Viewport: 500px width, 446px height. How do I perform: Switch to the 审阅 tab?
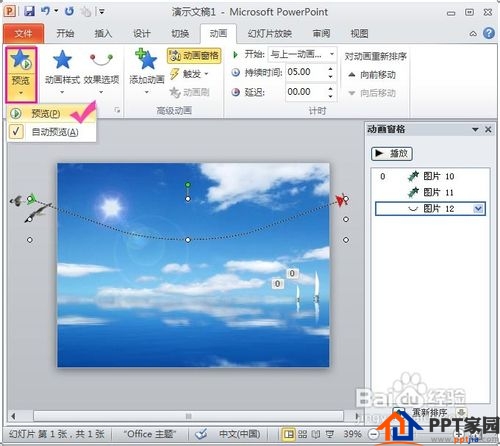[x=321, y=33]
